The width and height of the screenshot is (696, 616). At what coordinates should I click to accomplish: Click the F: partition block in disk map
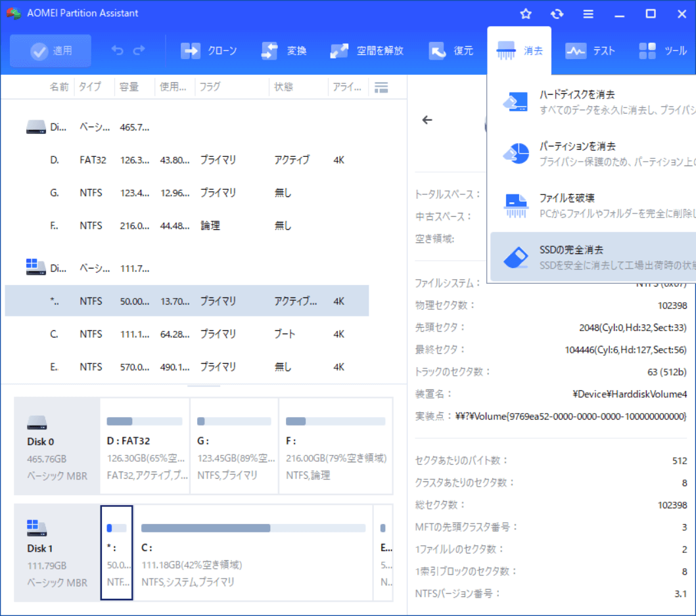336,446
